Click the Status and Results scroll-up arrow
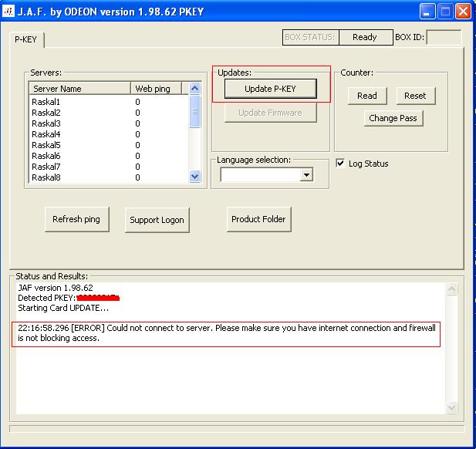 click(x=451, y=289)
